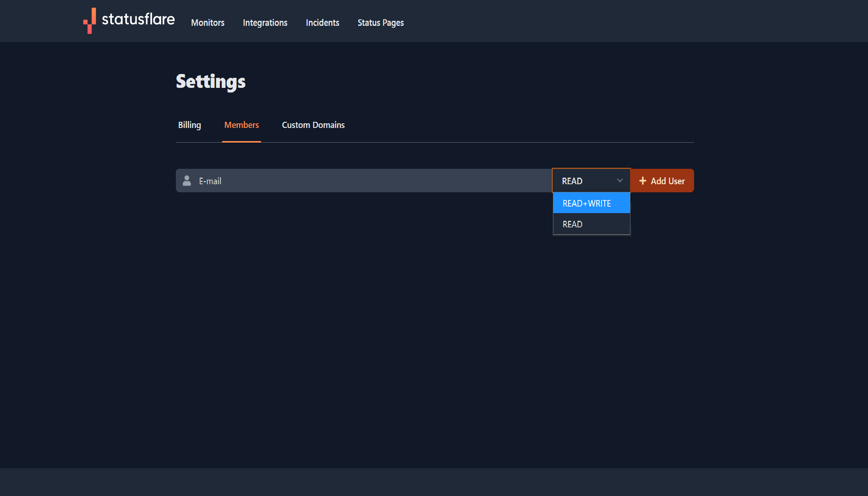Click the Settings page heading
Screen dimensions: 868x496
pyautogui.click(x=211, y=82)
